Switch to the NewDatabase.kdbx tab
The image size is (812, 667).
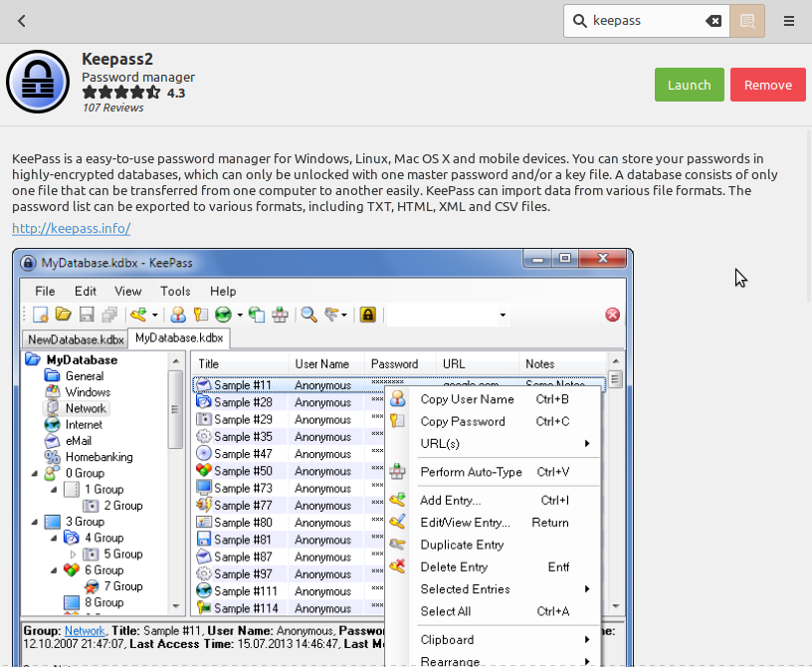(x=76, y=339)
